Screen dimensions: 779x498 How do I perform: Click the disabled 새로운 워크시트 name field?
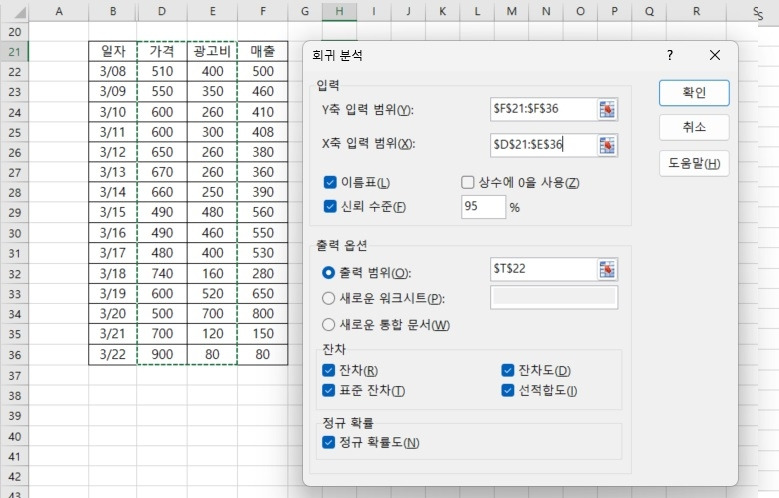point(554,297)
